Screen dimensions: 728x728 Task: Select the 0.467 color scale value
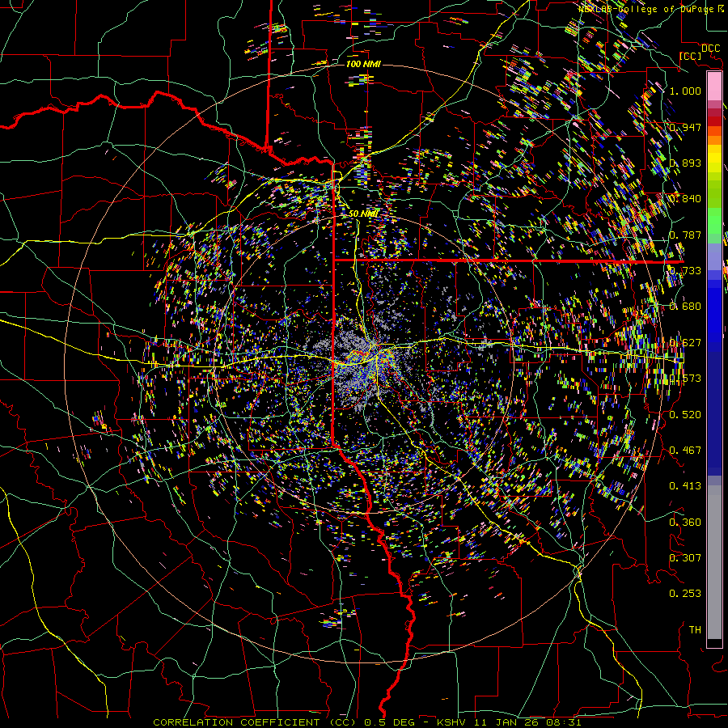pyautogui.click(x=685, y=450)
